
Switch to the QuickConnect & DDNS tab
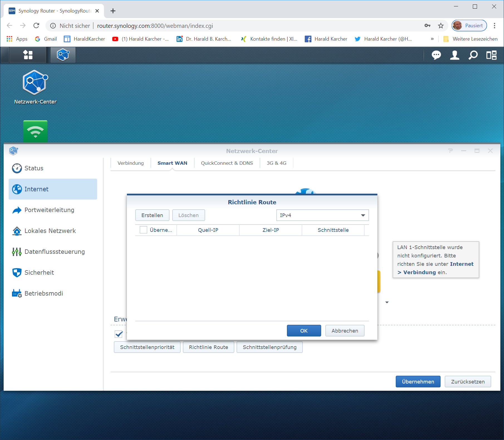(227, 163)
